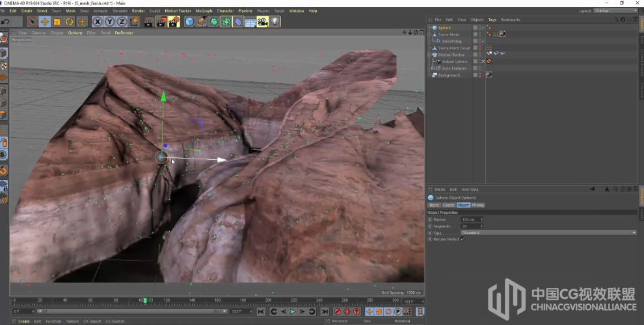This screenshot has height=325, width=644.
Task: Click Scene Mesh texture tag
Action: point(502,34)
